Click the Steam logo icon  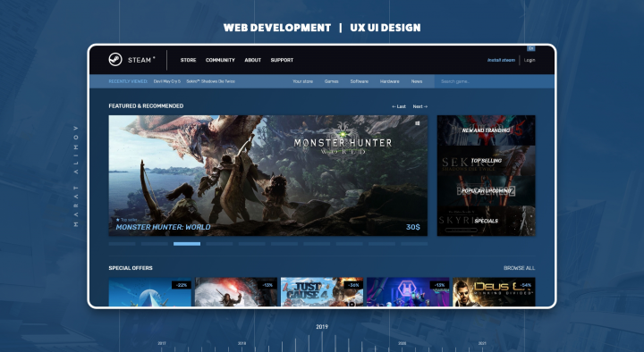(x=115, y=60)
